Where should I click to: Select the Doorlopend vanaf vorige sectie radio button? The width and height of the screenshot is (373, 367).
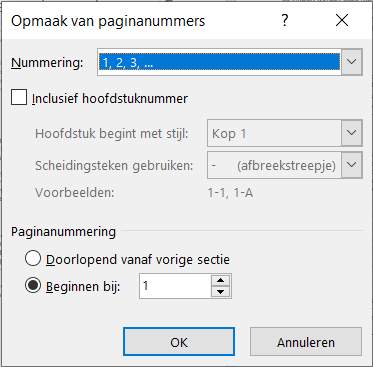coord(33,259)
